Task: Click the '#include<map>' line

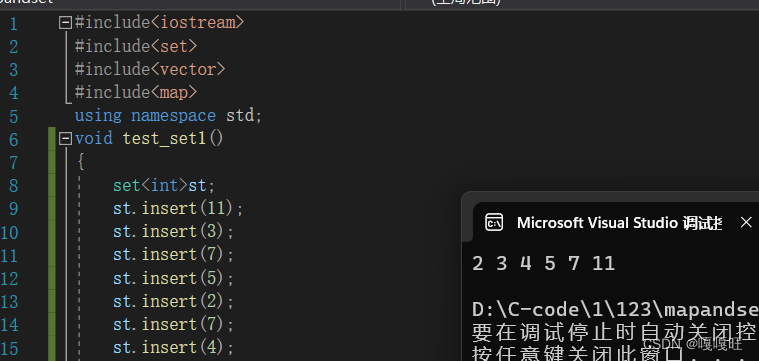Action: coord(136,92)
